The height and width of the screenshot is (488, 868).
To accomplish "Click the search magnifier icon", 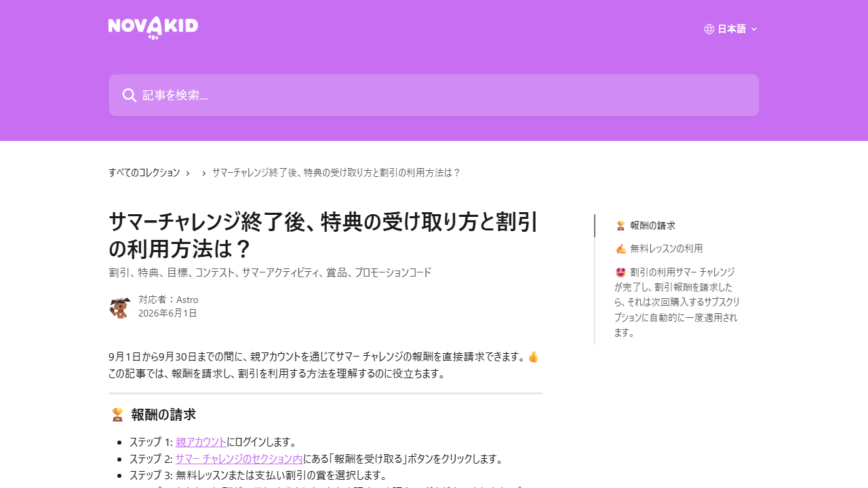I will click(130, 96).
